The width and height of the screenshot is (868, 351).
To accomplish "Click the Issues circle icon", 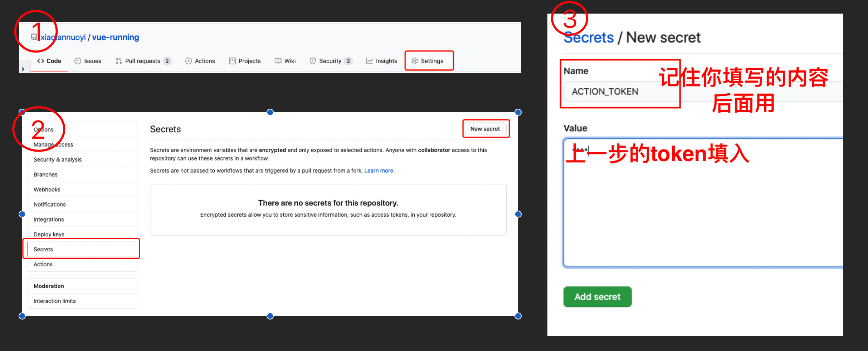I will point(78,61).
